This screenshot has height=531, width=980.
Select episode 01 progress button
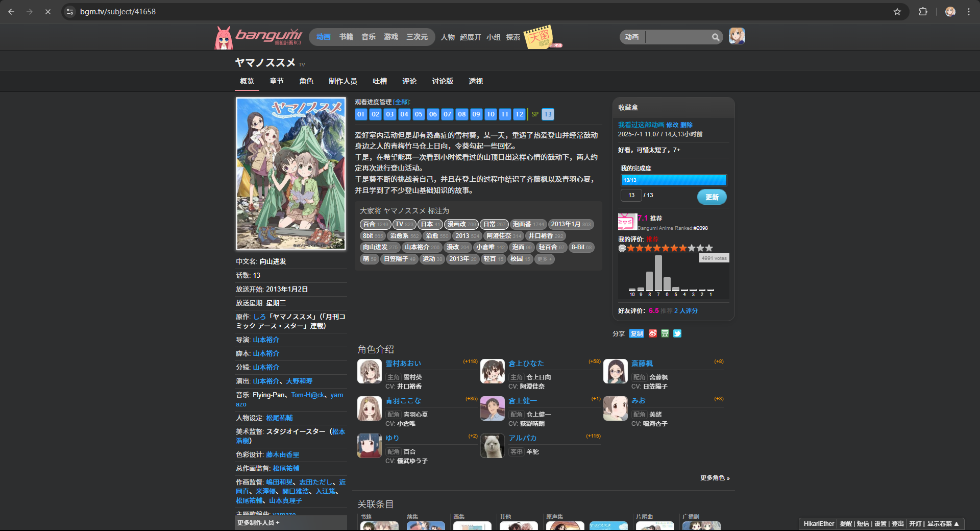pos(361,114)
